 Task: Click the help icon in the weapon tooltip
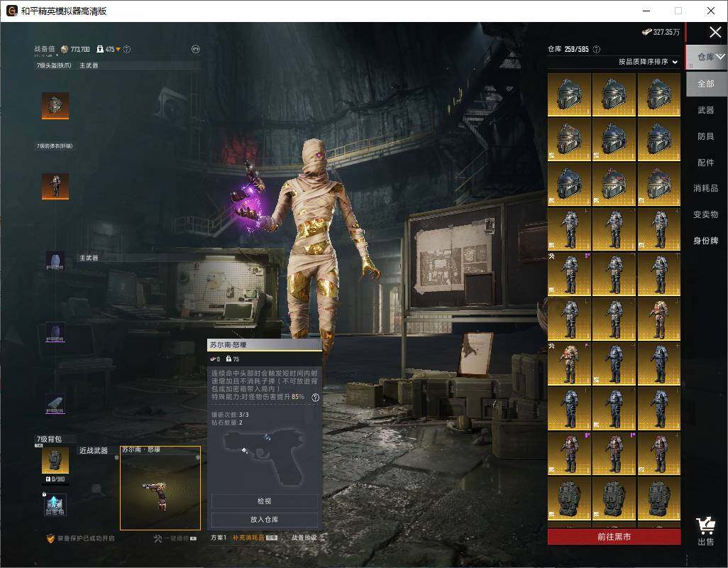[x=315, y=397]
